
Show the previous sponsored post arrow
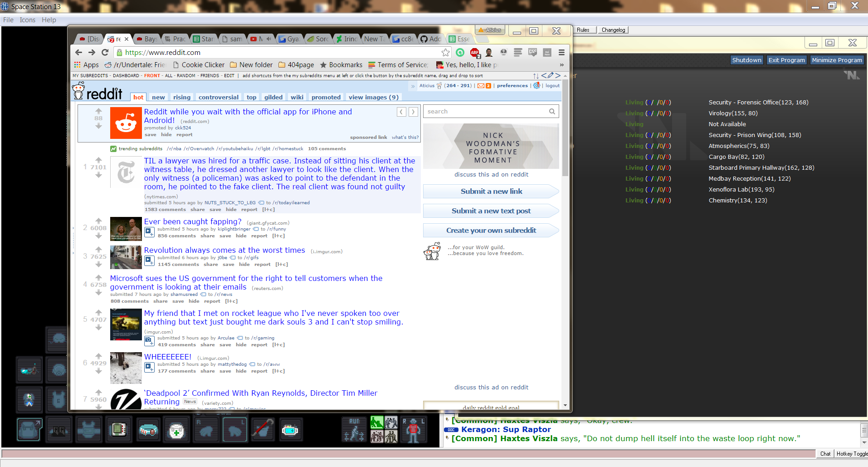[401, 112]
